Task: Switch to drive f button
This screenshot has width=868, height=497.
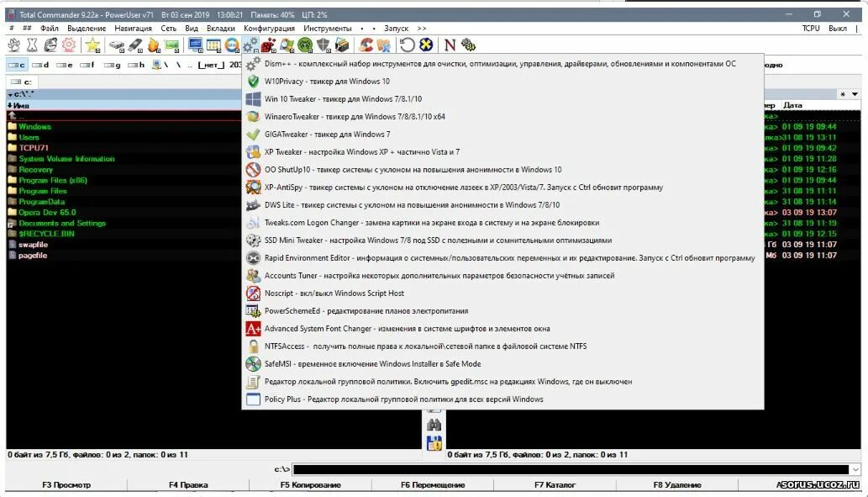Action: tap(87, 65)
